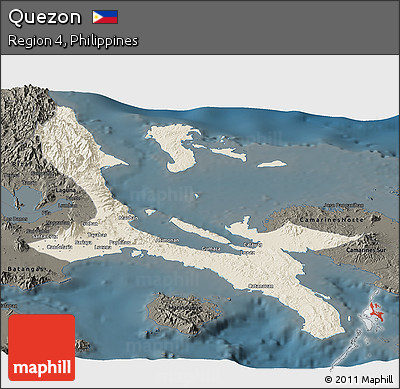Click the 'Mauban' town label
Viewport: 400px width, 389px height.
pyautogui.click(x=127, y=217)
